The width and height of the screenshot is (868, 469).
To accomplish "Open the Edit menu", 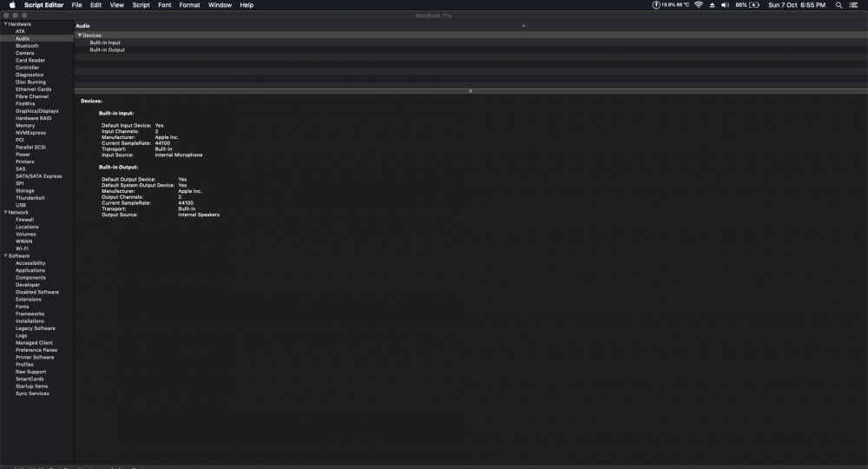I will (95, 5).
